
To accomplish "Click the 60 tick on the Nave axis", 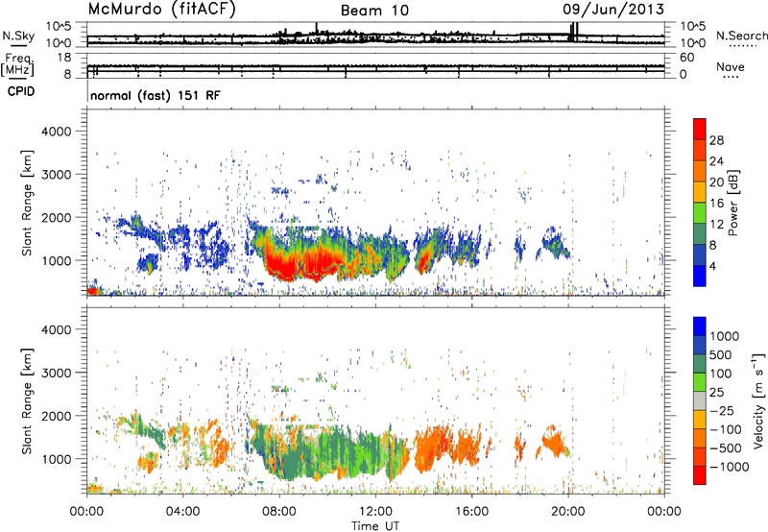I will (686, 58).
